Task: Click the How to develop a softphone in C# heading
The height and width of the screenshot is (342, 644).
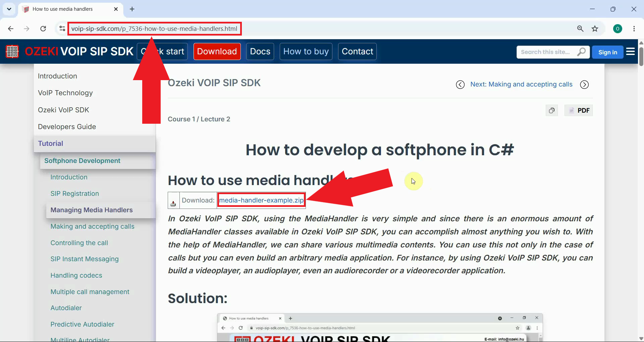Action: coord(380,150)
